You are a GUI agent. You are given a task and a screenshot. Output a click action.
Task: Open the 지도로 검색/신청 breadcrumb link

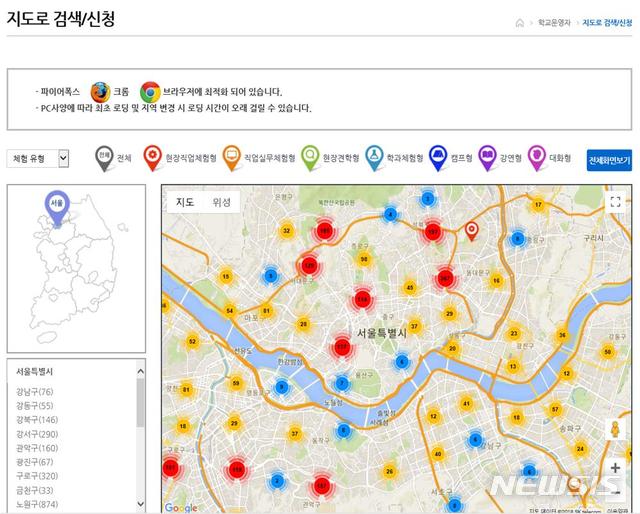pos(607,23)
